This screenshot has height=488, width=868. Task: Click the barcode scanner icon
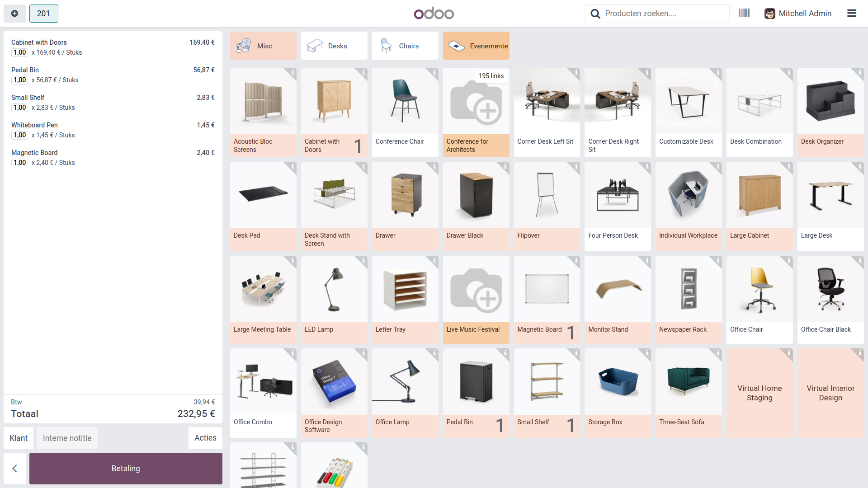(x=744, y=13)
